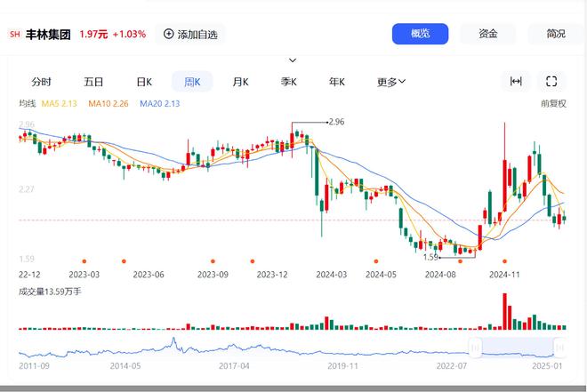Viewport: 587px width, 392px height.
Task: Click the orange event dot under 2023-09
Action: point(213,261)
